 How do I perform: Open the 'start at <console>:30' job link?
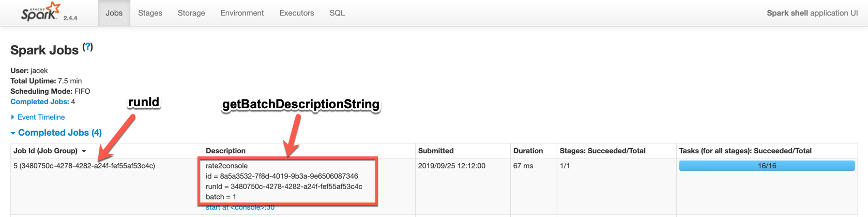(240, 208)
